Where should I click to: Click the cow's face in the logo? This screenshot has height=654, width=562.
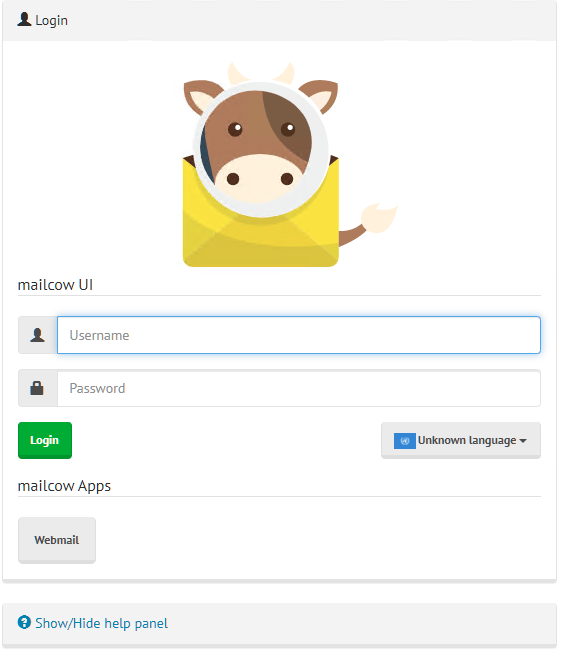260,147
